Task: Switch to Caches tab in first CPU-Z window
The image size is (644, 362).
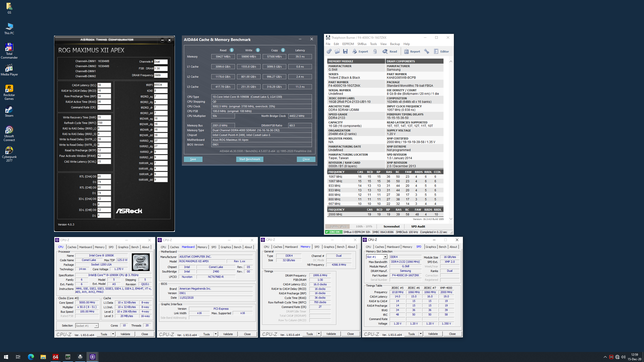Action: 72,247
